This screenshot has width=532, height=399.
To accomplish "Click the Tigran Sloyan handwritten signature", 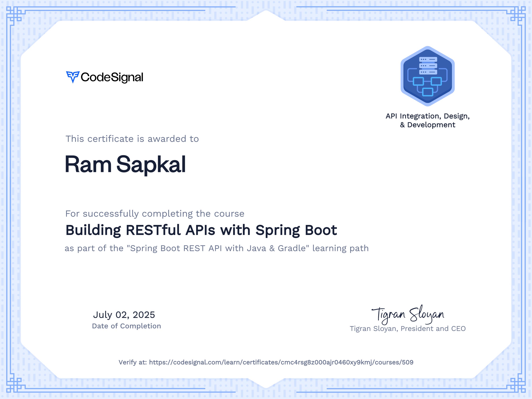I will (408, 314).
